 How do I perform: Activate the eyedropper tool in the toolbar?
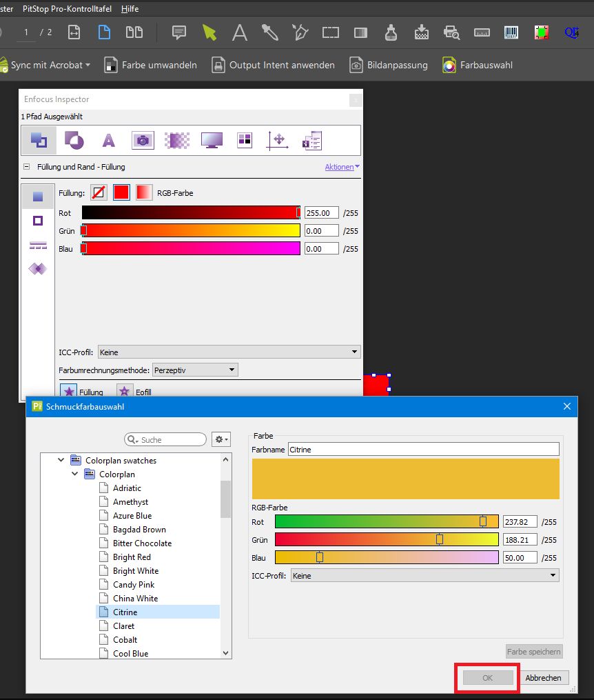click(x=270, y=32)
